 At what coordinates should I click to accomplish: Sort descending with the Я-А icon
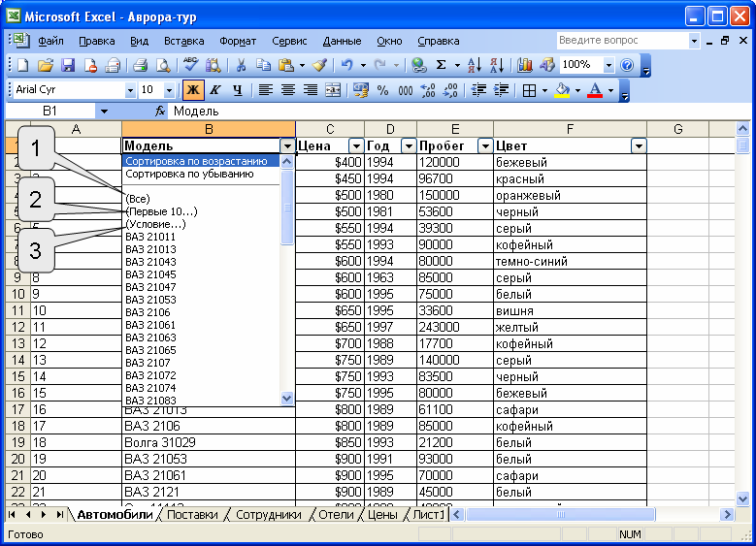[x=497, y=65]
